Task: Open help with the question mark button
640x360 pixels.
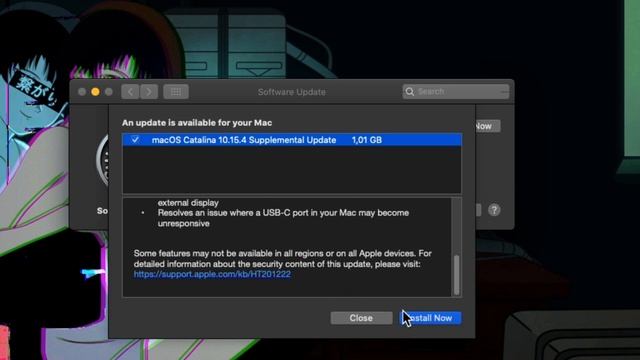Action: coord(494,210)
